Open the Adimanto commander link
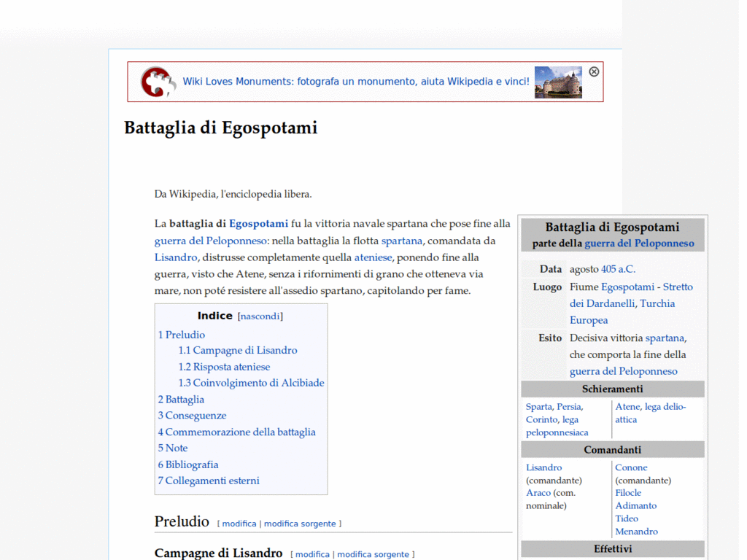Image resolution: width=747 pixels, height=560 pixels. click(x=636, y=506)
